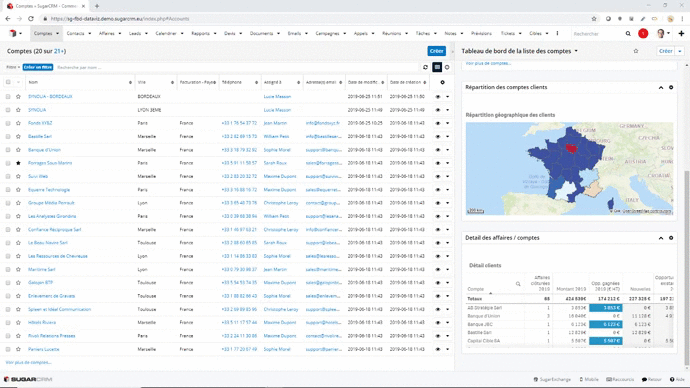
Task: Sort by Ville column arrows
Action: 172,82
